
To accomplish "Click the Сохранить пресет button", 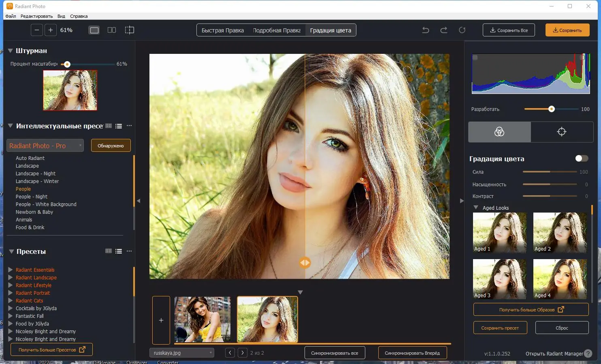I will coord(500,328).
